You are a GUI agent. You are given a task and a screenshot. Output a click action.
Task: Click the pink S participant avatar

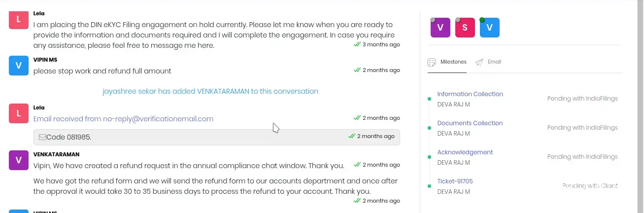pos(465,28)
